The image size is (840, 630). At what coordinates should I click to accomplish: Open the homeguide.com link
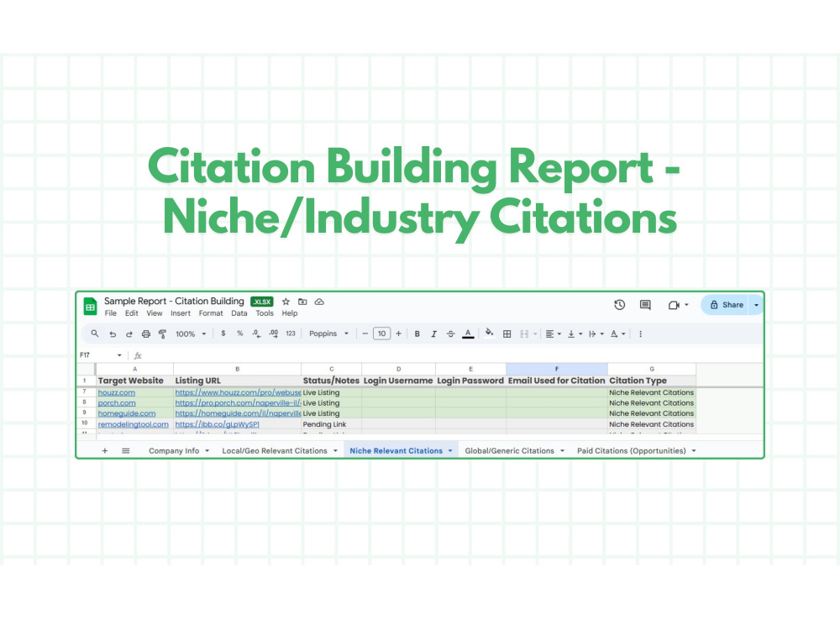click(x=127, y=413)
